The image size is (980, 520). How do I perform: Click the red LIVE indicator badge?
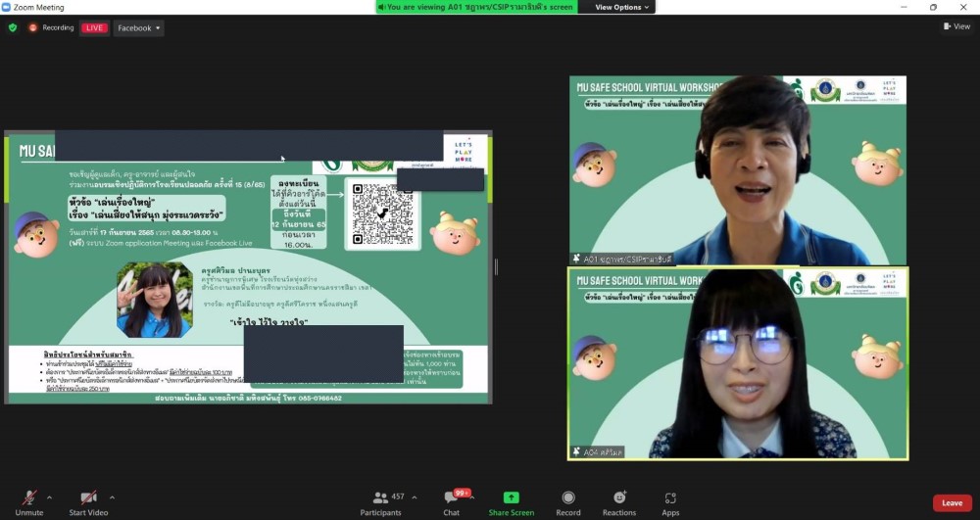(94, 27)
